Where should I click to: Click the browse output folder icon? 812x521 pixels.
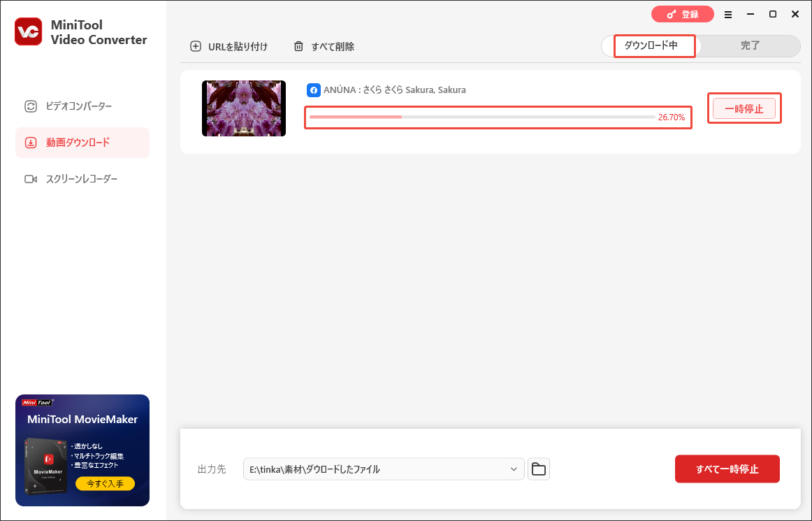click(539, 469)
